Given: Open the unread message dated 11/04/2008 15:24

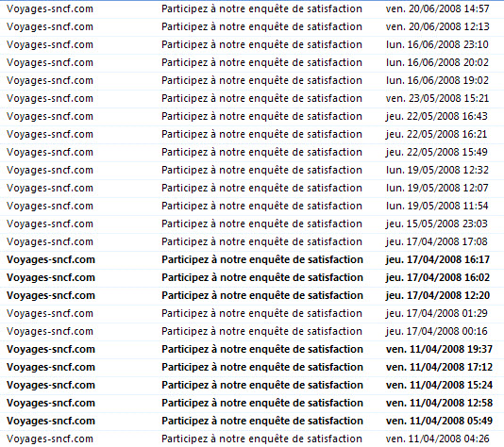Looking at the screenshot, I should coord(252,386).
